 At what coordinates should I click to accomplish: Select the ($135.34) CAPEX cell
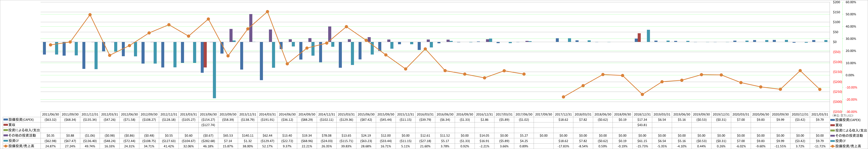90,120
